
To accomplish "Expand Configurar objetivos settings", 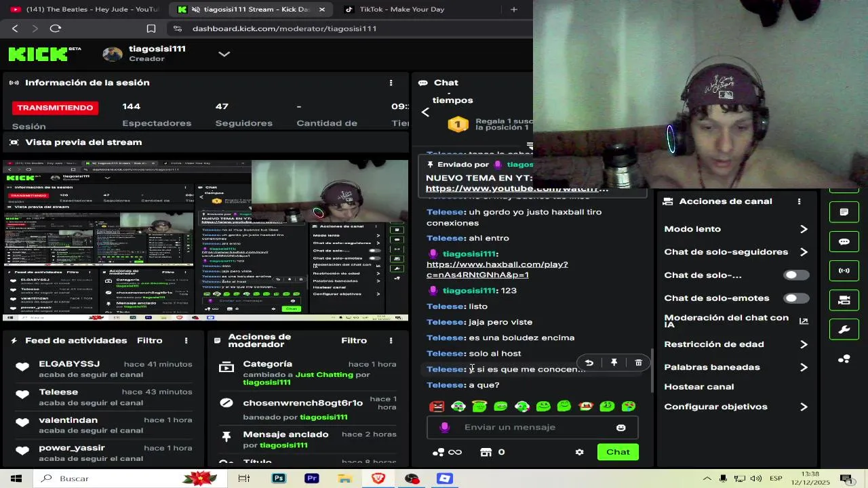I will (804, 407).
